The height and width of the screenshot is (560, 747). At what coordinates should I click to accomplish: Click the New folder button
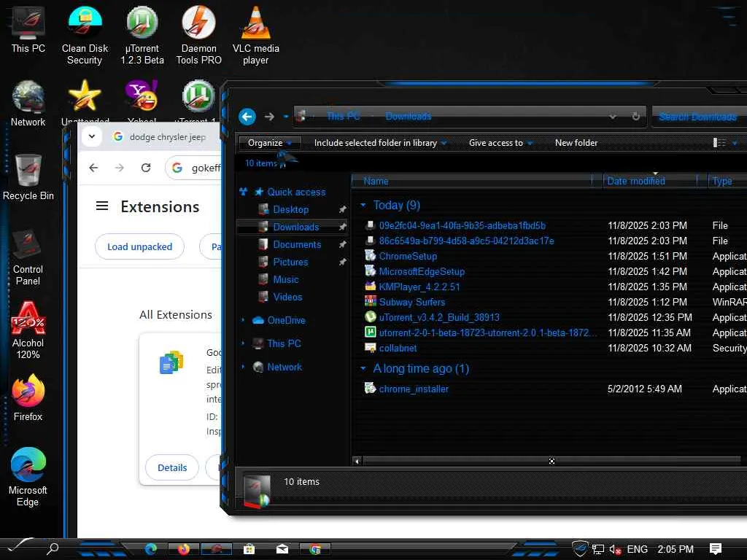coord(576,143)
